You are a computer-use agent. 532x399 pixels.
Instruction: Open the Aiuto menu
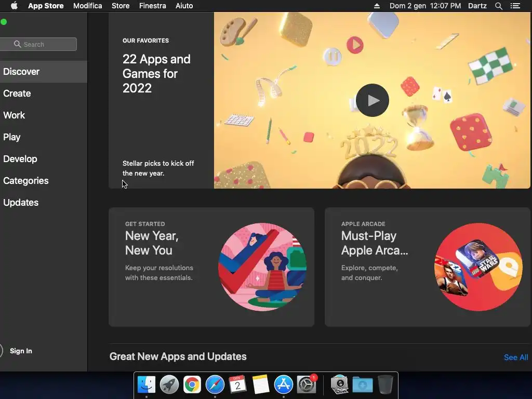click(184, 6)
